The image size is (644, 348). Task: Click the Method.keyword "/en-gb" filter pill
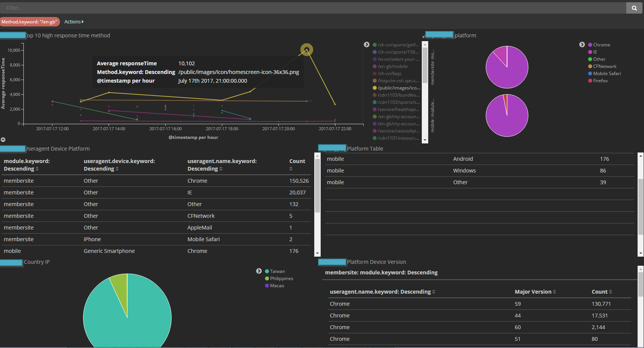click(x=29, y=22)
